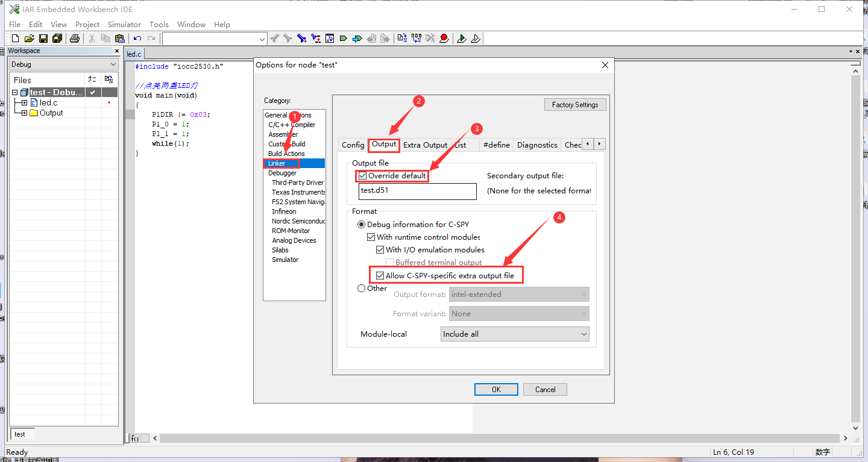The width and height of the screenshot is (868, 462).
Task: Click the New Document toolbar icon
Action: coord(16,39)
